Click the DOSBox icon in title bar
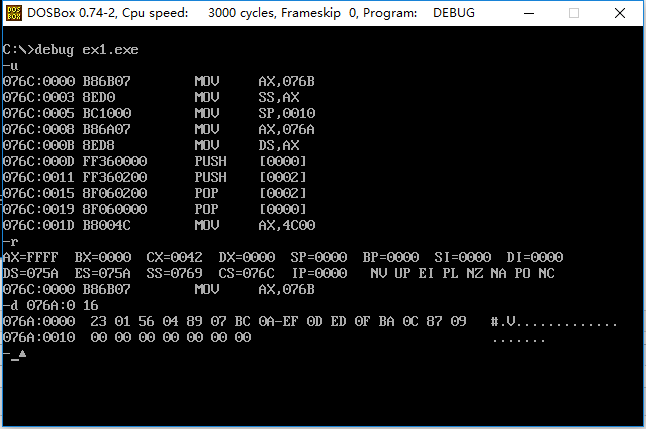646x429 pixels. (x=14, y=13)
